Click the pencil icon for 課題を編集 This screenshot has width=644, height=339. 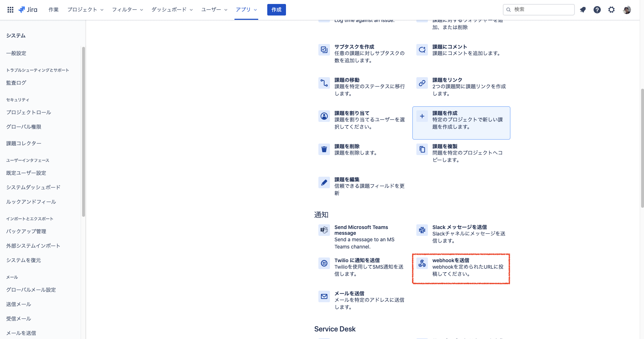tap(324, 182)
